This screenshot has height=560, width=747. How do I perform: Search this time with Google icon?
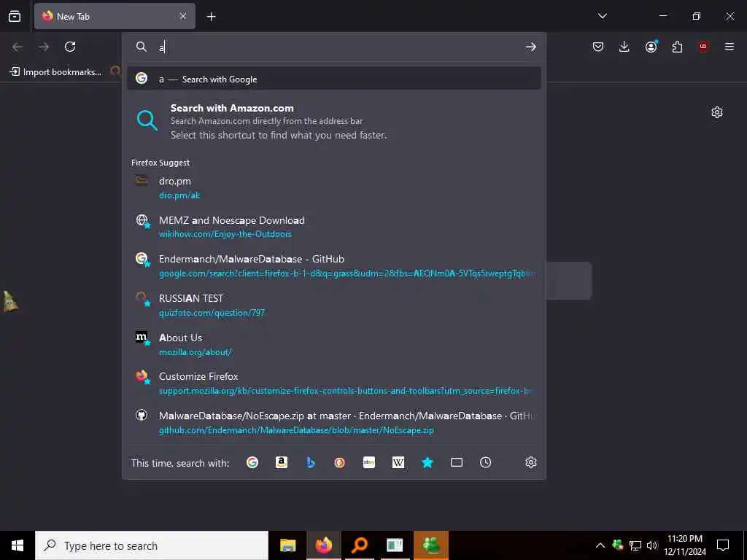pyautogui.click(x=252, y=462)
